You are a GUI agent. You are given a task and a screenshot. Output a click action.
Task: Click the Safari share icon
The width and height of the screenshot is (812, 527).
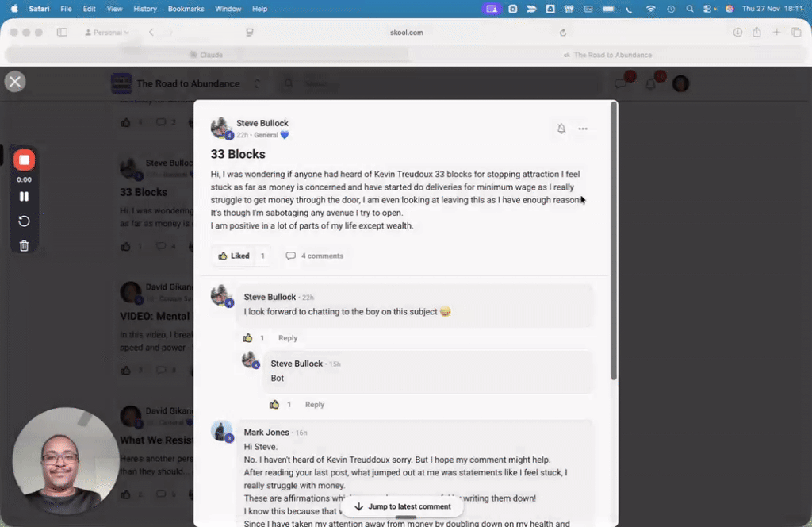click(x=756, y=32)
